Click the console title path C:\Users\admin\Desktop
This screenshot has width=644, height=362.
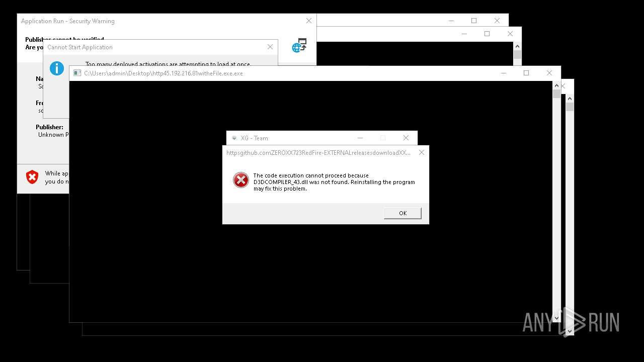(164, 73)
